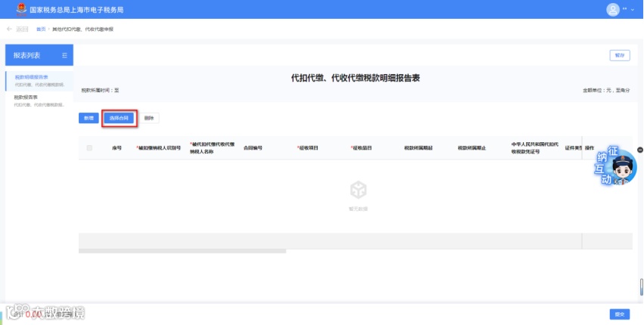
Task: Collapse the 报表列表 panel via menu icon
Action: [x=64, y=55]
